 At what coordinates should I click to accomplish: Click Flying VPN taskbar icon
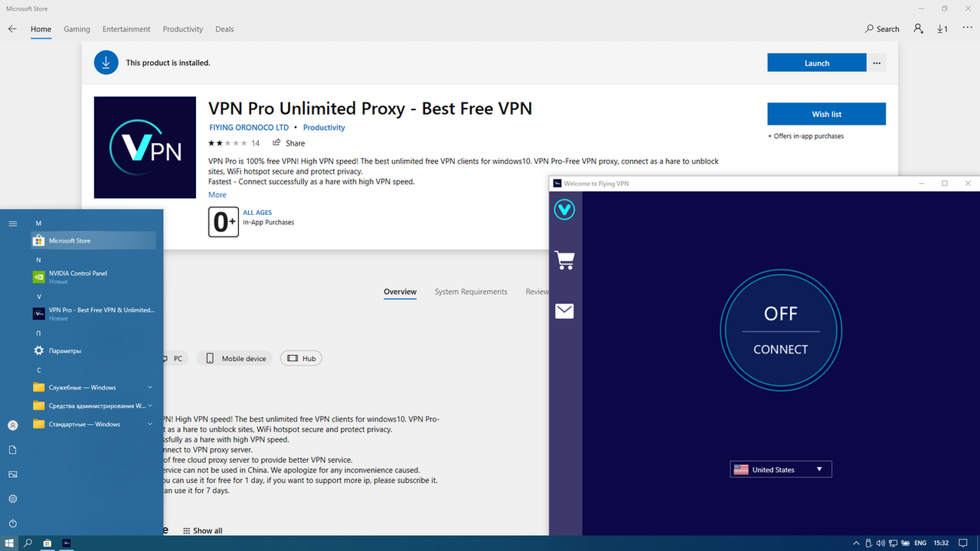(x=67, y=543)
